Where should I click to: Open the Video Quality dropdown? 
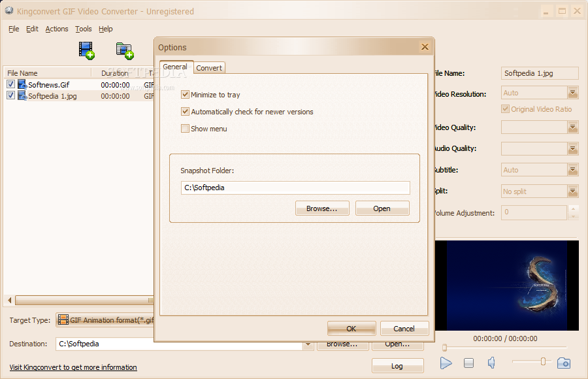click(572, 127)
